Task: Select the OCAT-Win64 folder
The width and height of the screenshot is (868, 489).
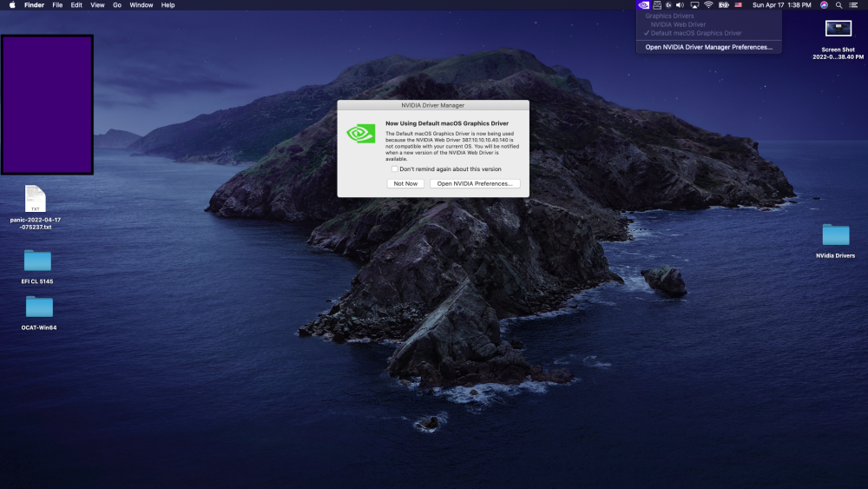Action: [x=39, y=307]
